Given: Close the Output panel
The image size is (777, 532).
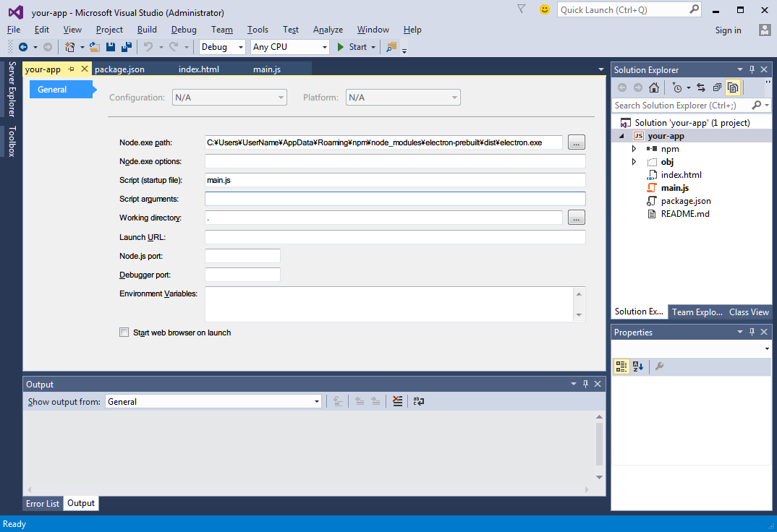Looking at the screenshot, I should 598,384.
